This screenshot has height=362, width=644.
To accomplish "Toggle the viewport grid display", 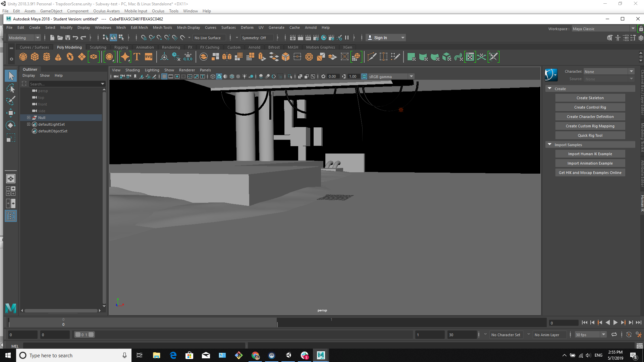I will pyautogui.click(x=164, y=77).
